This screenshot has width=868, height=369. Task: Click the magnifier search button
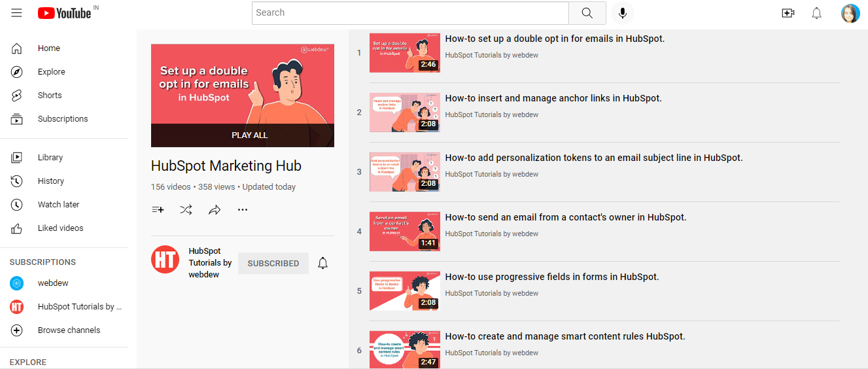coord(587,13)
